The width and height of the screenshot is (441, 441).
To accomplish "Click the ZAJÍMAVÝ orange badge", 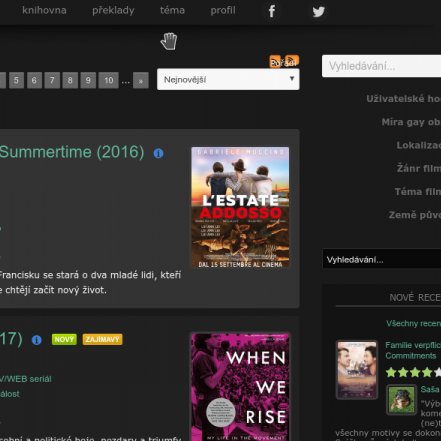I will pos(102,339).
